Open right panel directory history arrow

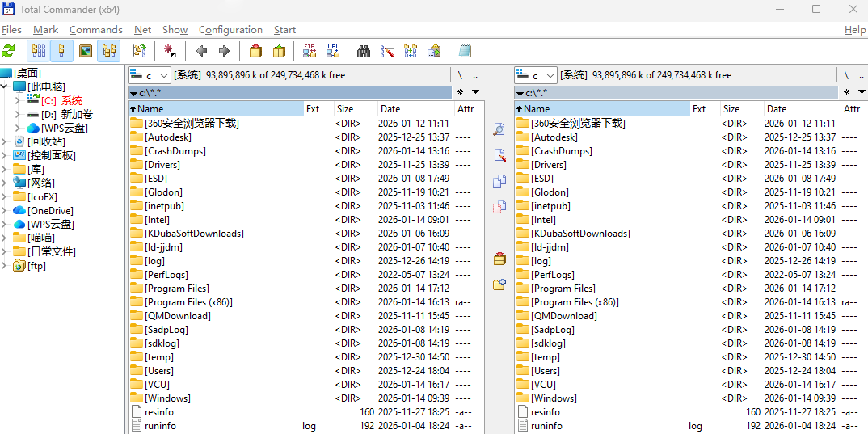[x=862, y=92]
